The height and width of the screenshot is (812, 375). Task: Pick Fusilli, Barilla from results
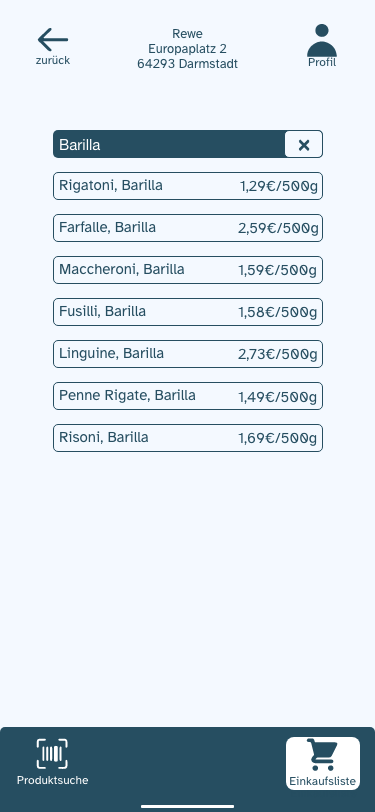click(x=188, y=312)
